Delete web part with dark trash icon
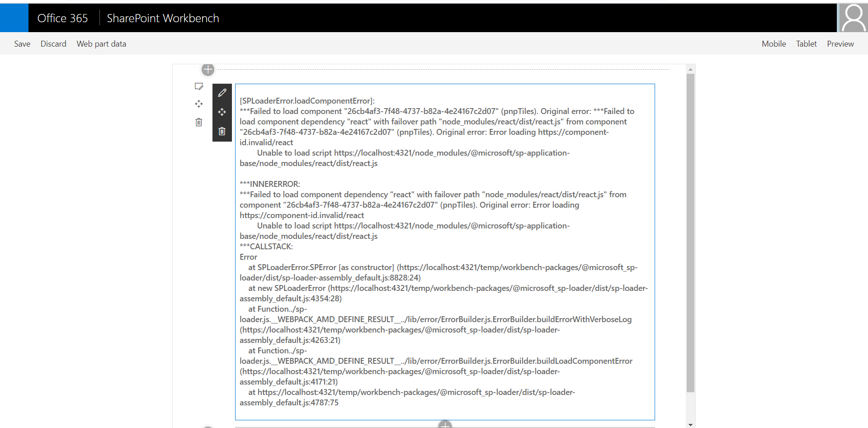Screen dimensions: 868x428 click(222, 131)
